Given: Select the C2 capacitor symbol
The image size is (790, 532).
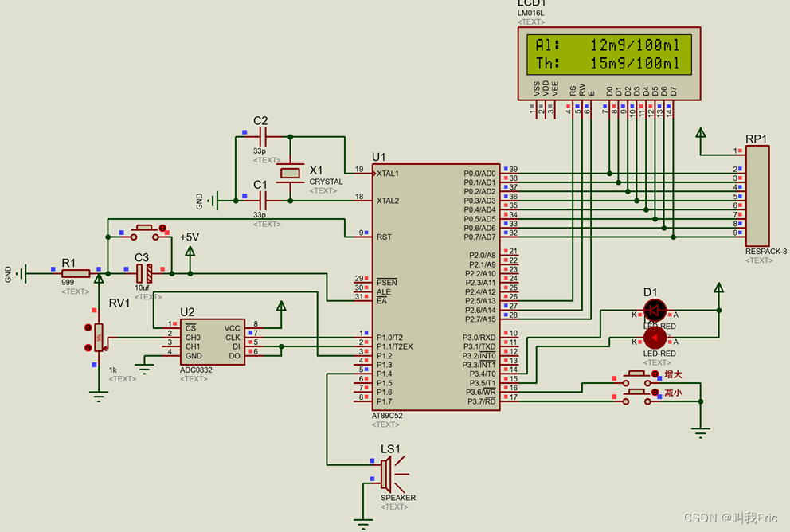Looking at the screenshot, I should (x=263, y=136).
